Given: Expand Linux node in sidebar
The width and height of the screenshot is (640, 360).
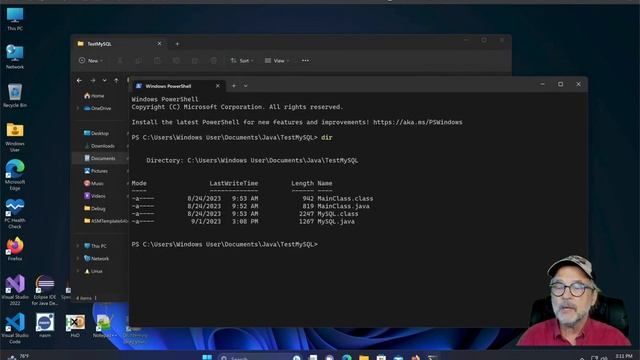Looking at the screenshot, I should pyautogui.click(x=78, y=271).
